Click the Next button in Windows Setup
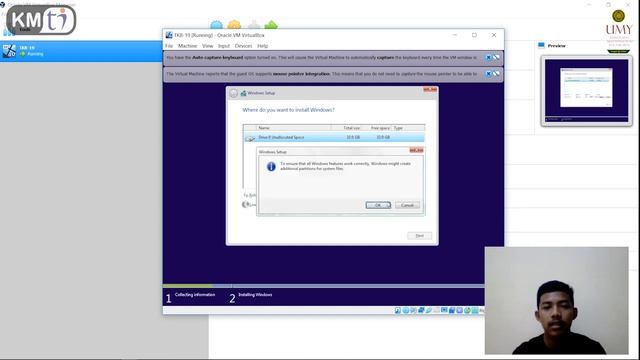Screen dimensions: 640x360 click(x=419, y=236)
